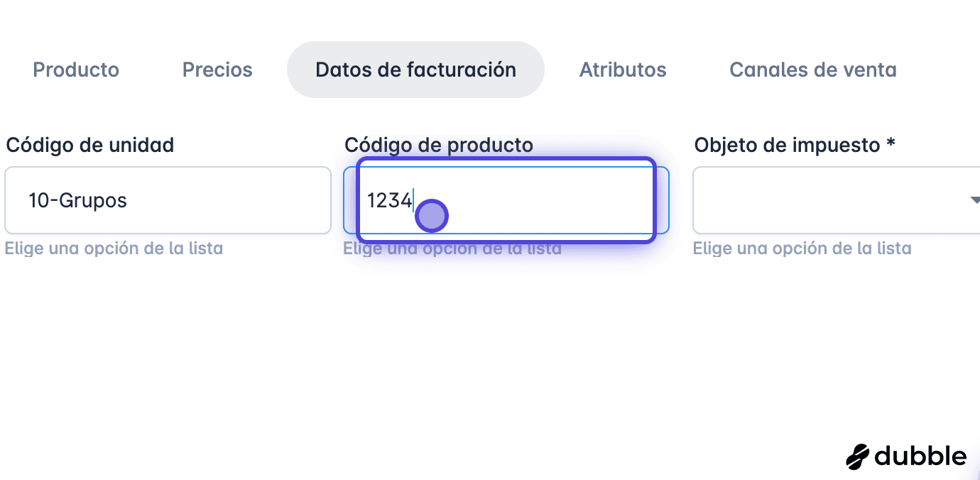Open the Objeto de impuesto combo box
980x480 pixels.
(837, 200)
